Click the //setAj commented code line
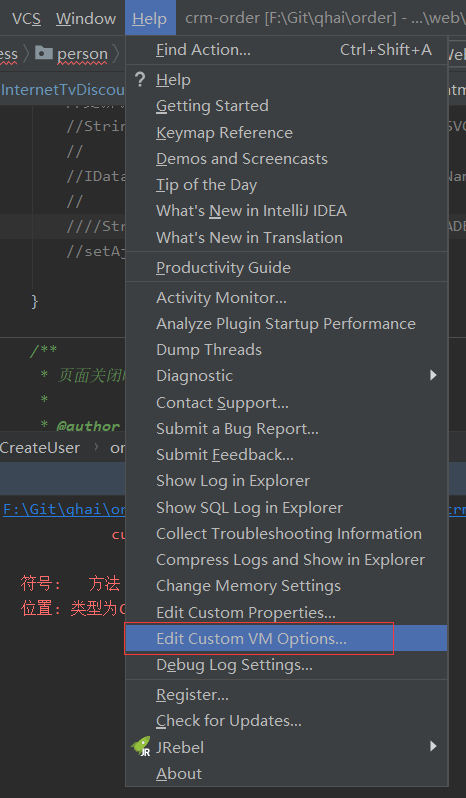Viewport: 466px width, 798px height. point(96,251)
